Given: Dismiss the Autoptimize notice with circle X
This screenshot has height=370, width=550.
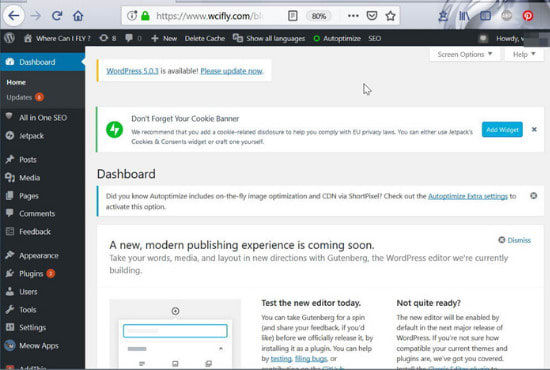Looking at the screenshot, I should pyautogui.click(x=534, y=196).
